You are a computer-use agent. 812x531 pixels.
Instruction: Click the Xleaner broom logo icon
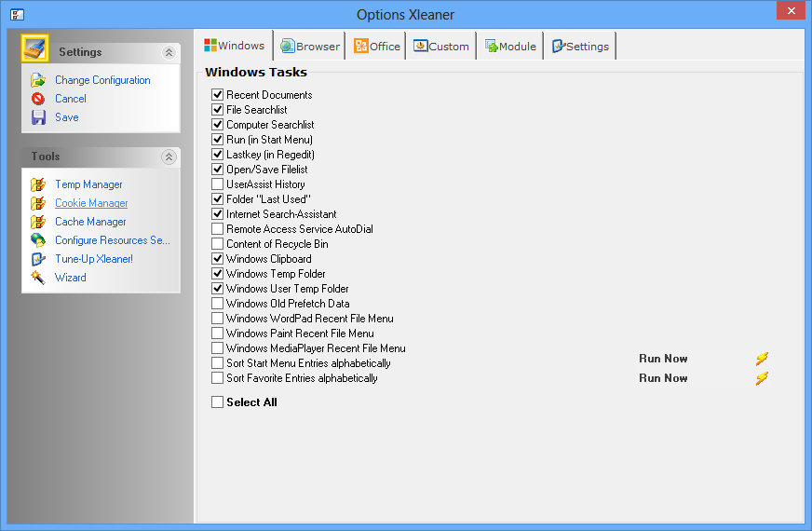35,48
